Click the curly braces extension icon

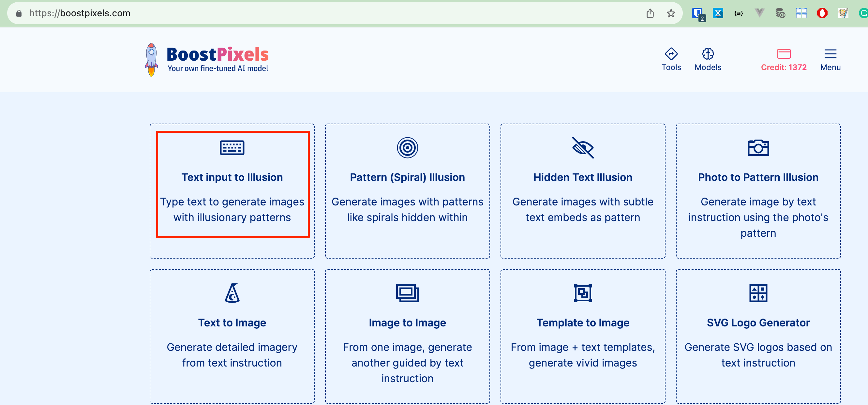coord(739,13)
